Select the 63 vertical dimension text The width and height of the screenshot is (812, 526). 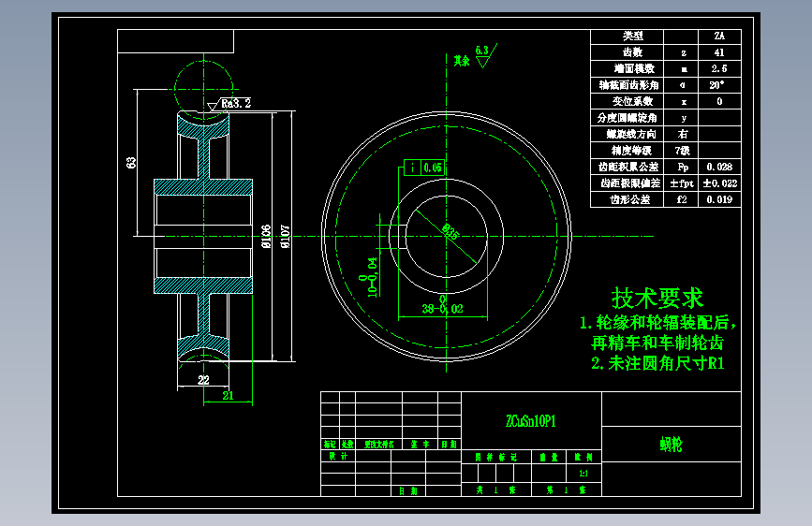point(131,163)
